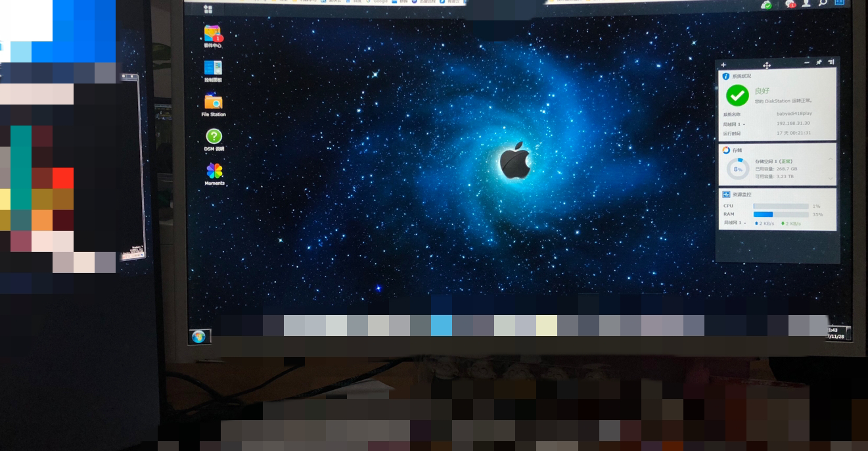Click the Resource Monitor widget icon
The height and width of the screenshot is (451, 868).
click(727, 195)
